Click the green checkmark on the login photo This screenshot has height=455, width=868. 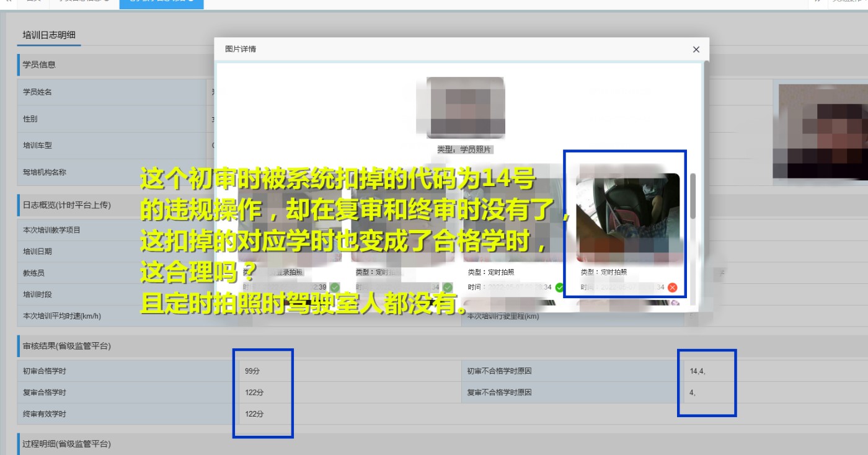tap(335, 288)
